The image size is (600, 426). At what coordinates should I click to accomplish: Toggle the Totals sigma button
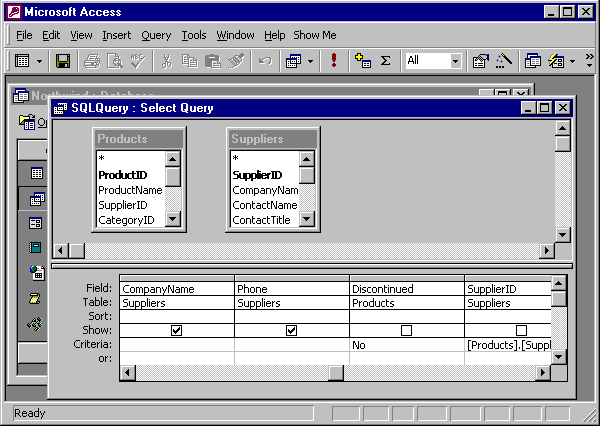tap(385, 61)
